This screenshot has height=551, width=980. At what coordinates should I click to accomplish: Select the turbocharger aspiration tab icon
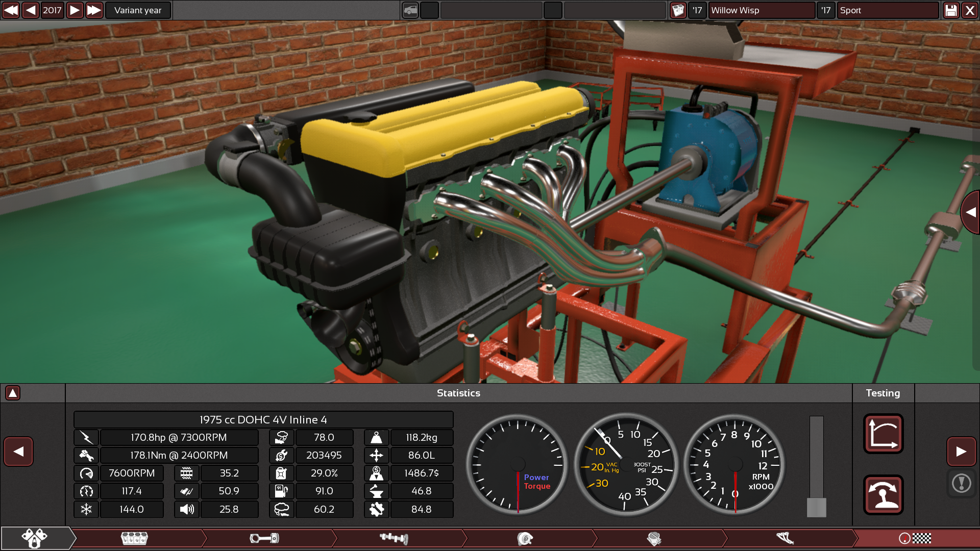(x=525, y=538)
